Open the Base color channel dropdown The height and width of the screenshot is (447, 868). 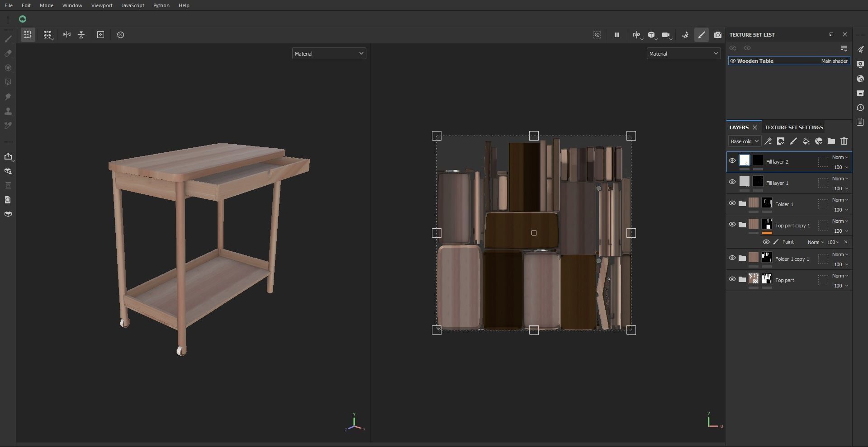point(744,141)
